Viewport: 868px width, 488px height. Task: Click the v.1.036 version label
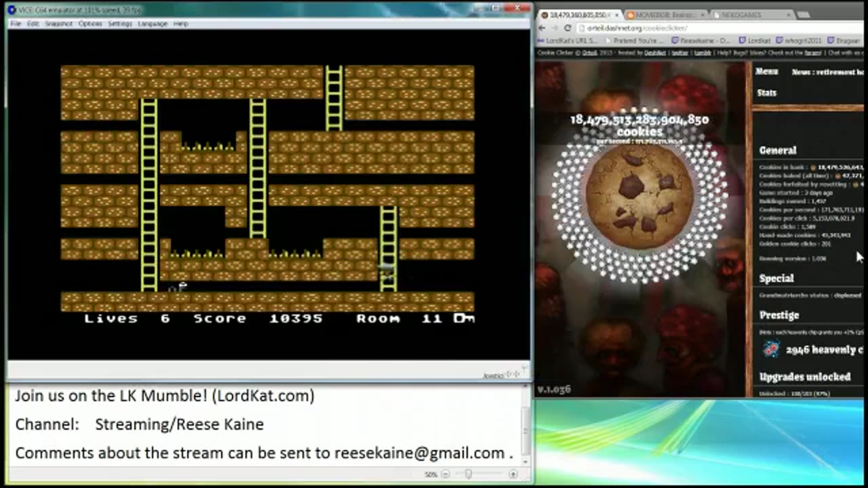tap(554, 389)
